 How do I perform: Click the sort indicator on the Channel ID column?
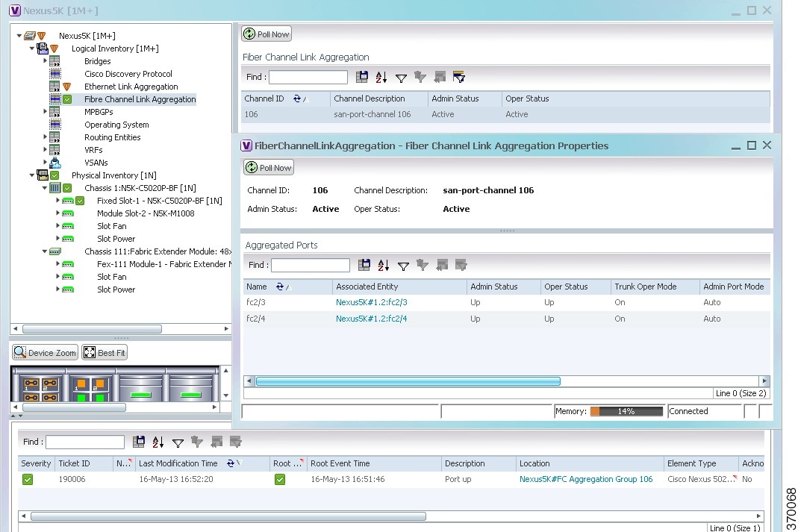(301, 98)
